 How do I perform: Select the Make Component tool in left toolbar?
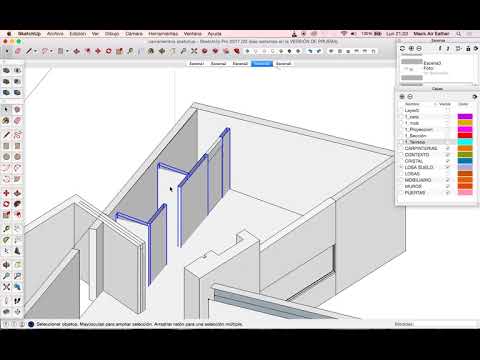[x=17, y=109]
